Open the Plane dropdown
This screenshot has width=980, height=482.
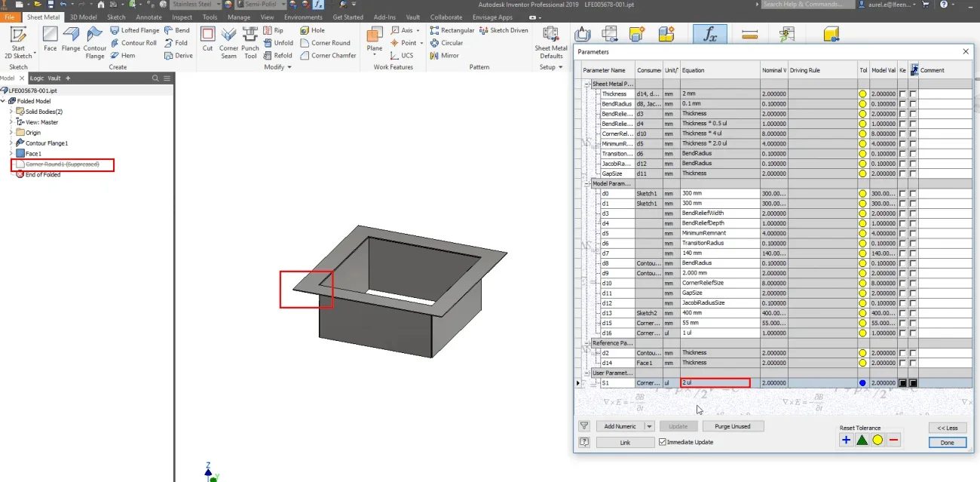(x=375, y=56)
